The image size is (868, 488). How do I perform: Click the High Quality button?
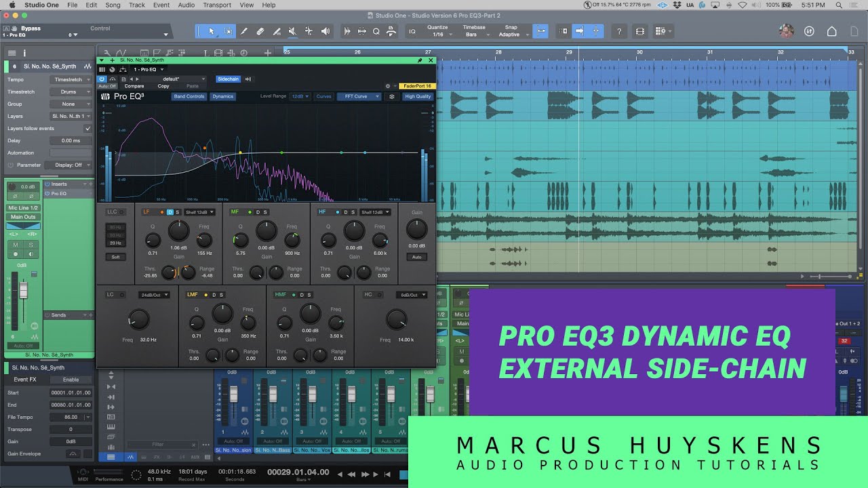418,96
